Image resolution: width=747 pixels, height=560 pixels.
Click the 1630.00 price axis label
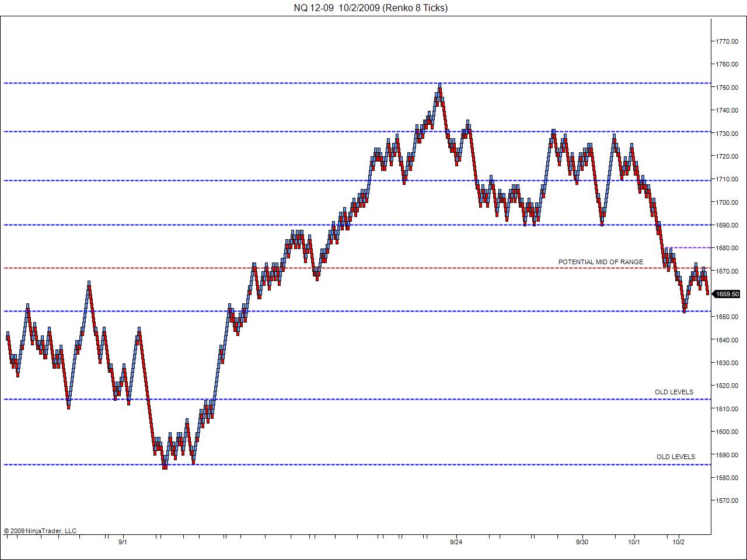(727, 363)
